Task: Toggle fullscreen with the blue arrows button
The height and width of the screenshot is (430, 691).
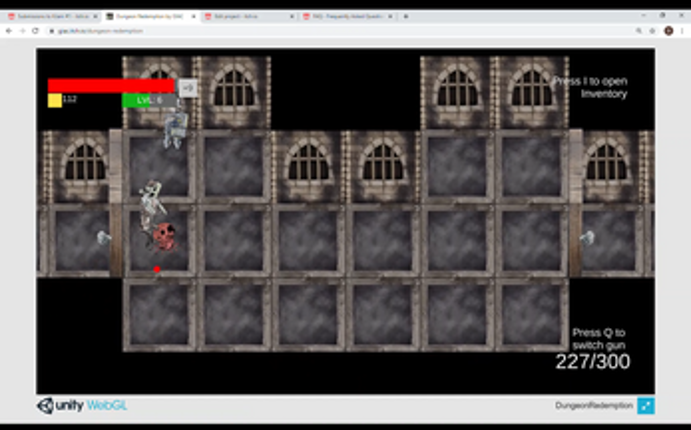Action: 646,406
